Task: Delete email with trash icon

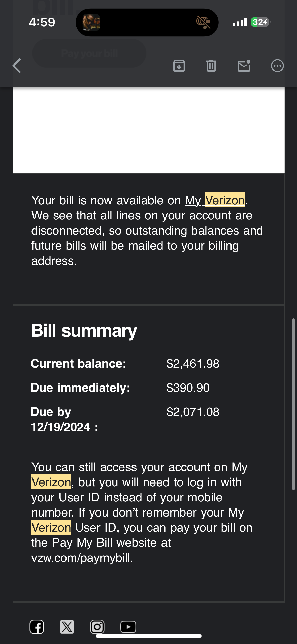Action: point(211,66)
